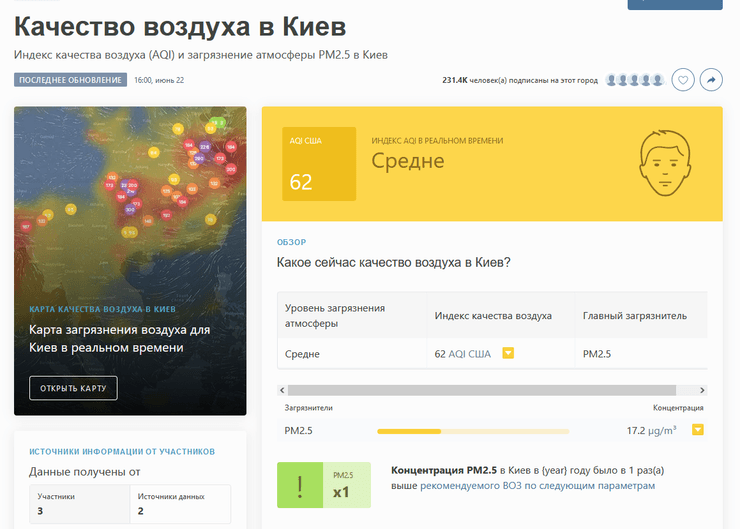
Task: Click КАРТА КАЧЕСТВА ВОЗДУХА В КИЕВ link
Action: [x=102, y=309]
